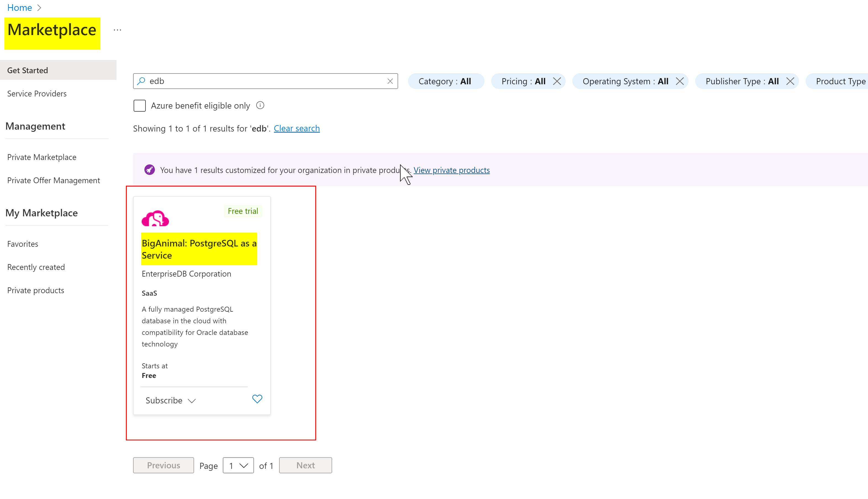Click the search magnifier icon
The width and height of the screenshot is (868, 499).
point(141,81)
